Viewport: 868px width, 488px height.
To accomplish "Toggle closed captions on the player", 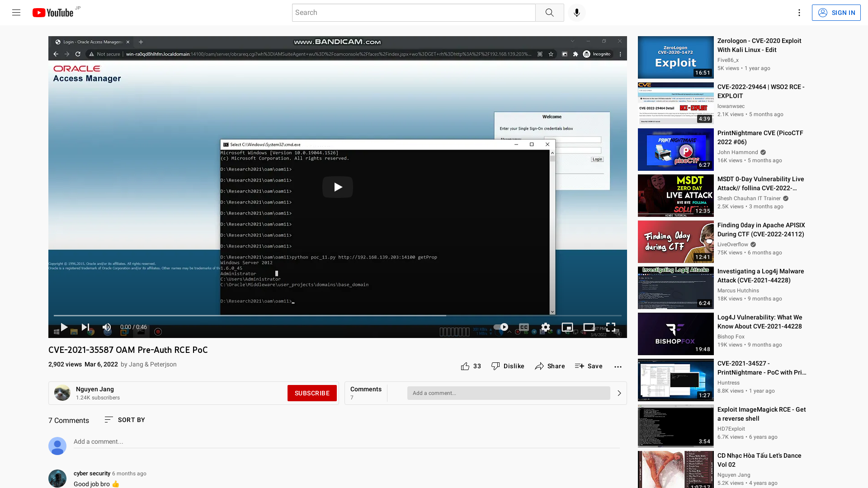I will (x=524, y=327).
